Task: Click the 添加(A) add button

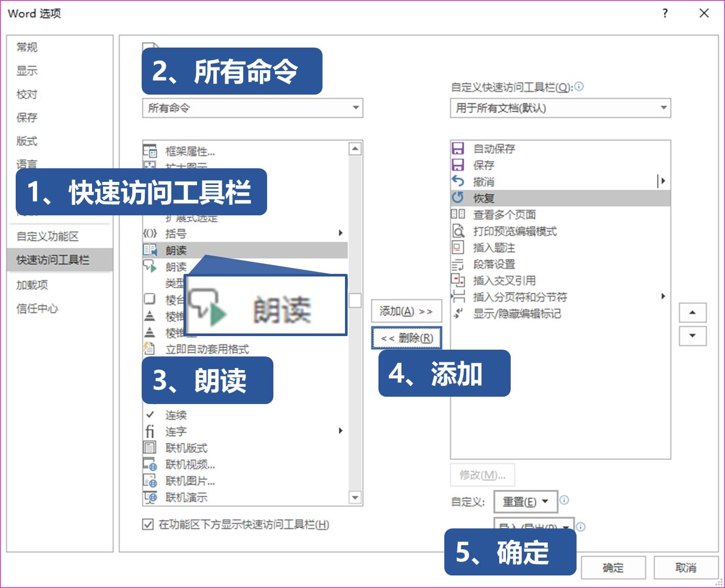Action: point(407,311)
